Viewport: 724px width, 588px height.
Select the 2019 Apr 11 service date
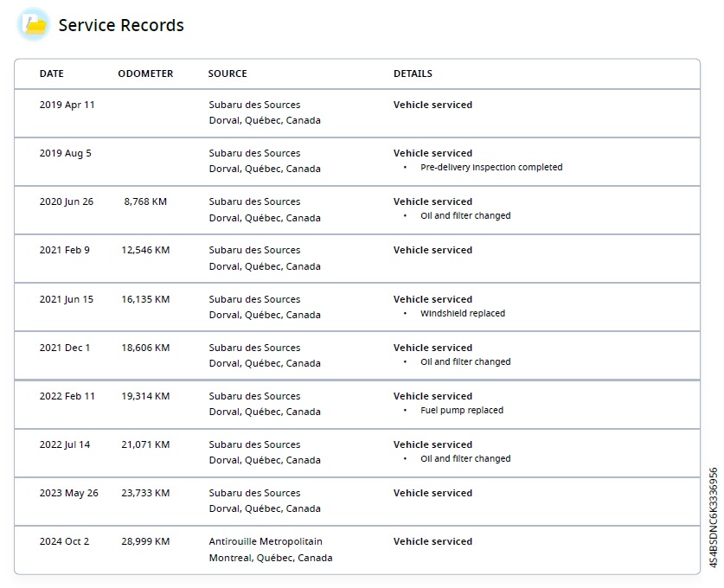point(67,105)
